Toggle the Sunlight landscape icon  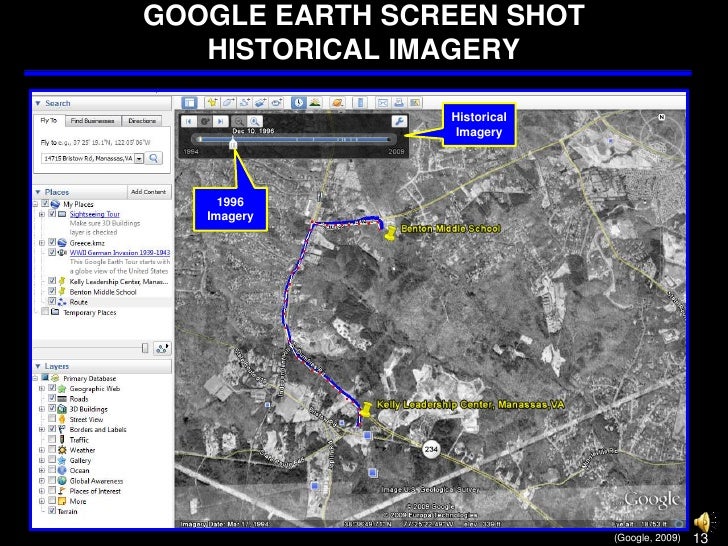[314, 103]
